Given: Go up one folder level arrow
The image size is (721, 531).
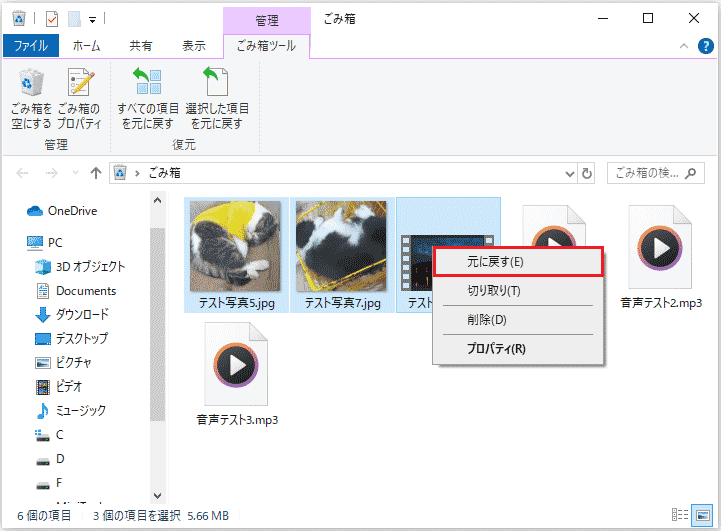Looking at the screenshot, I should [96, 172].
